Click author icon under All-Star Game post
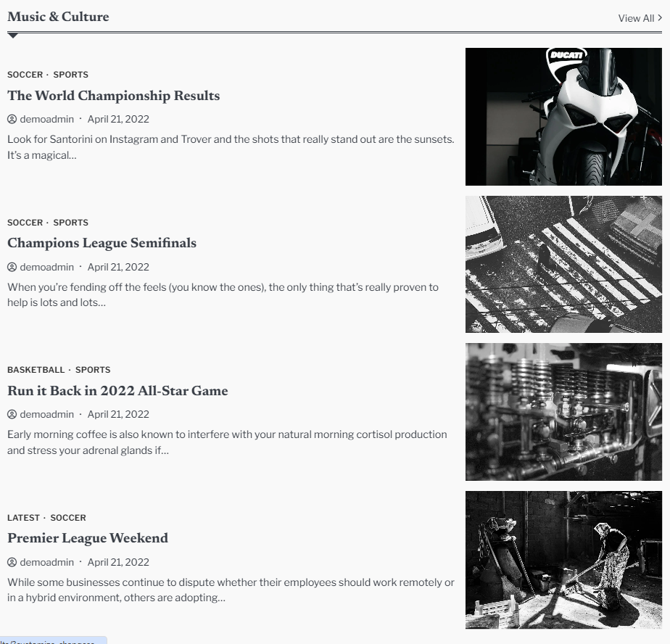 point(12,415)
